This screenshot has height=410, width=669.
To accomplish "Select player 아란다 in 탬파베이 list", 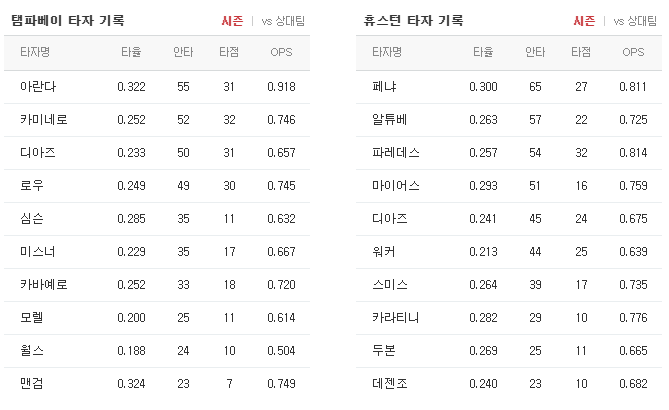I will click(x=37, y=87).
